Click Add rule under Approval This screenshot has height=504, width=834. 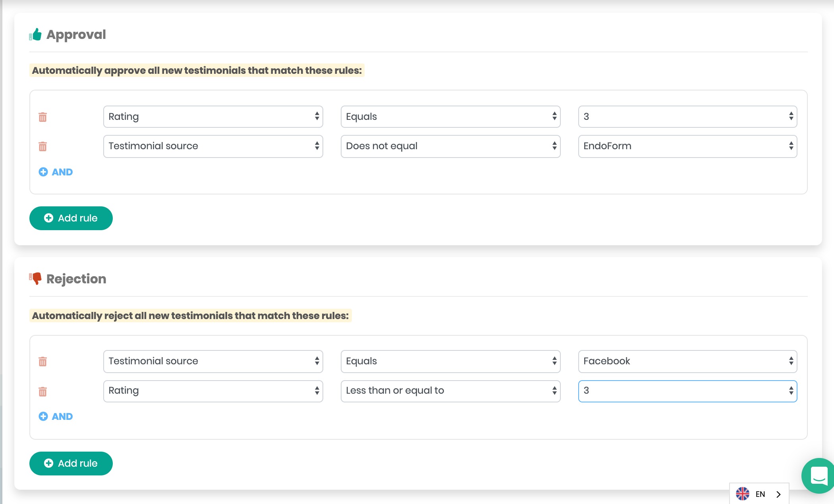71,218
